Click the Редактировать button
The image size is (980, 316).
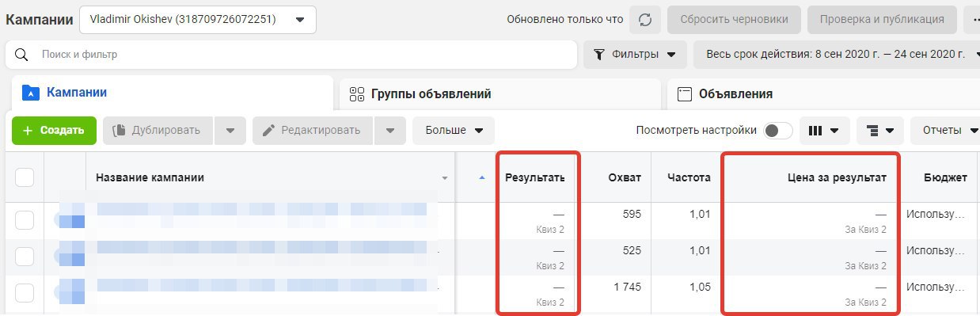313,131
